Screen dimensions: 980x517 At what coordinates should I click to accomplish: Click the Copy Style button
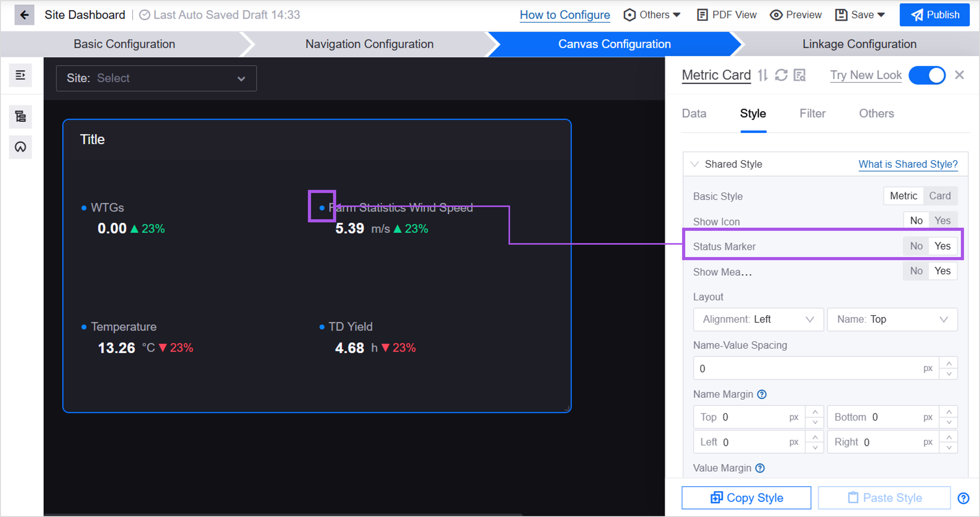746,498
